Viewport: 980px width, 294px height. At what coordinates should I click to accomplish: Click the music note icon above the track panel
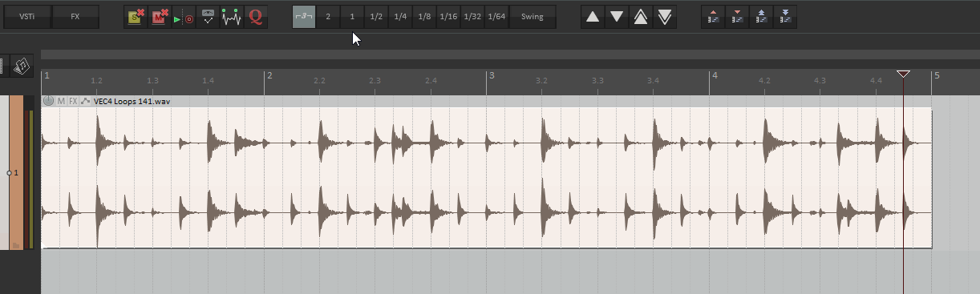coord(22,66)
